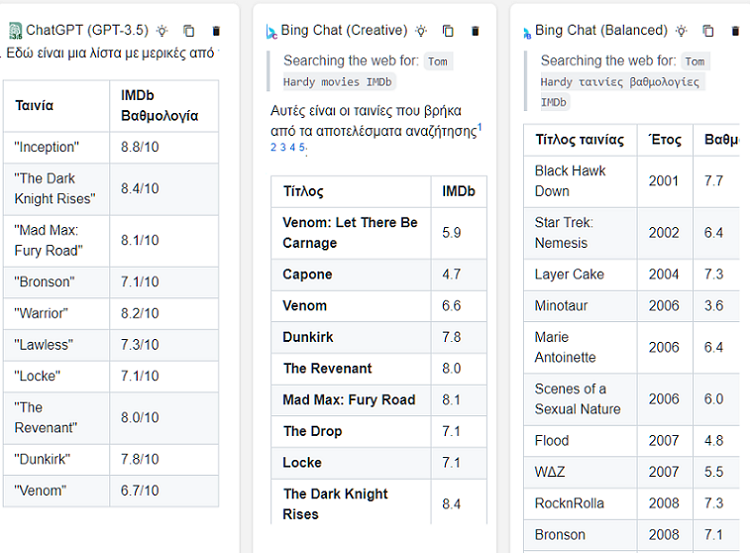This screenshot has height=553, width=750.
Task: Select the 3.6 rating for Minotaur
Action: click(x=717, y=306)
